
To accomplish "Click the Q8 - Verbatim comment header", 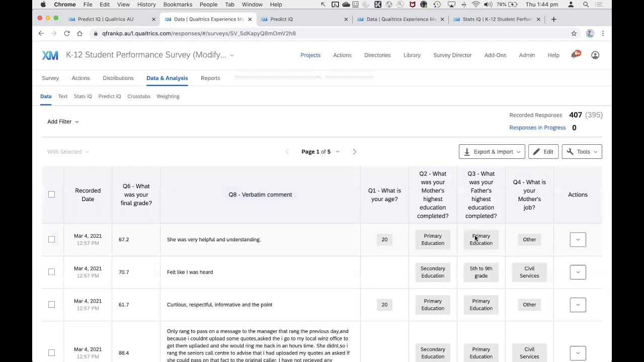I will click(x=260, y=195).
